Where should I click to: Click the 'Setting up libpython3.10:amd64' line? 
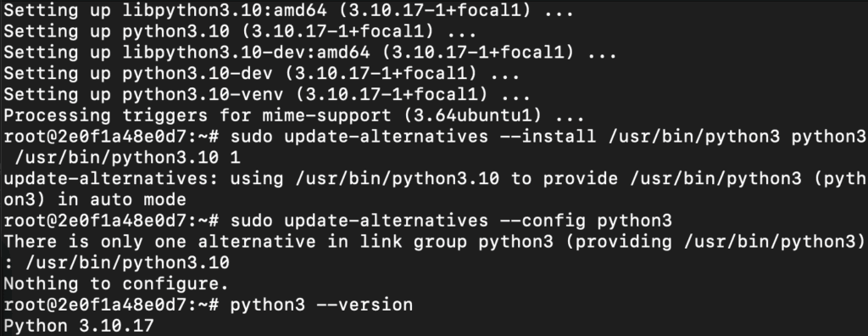[x=288, y=10]
